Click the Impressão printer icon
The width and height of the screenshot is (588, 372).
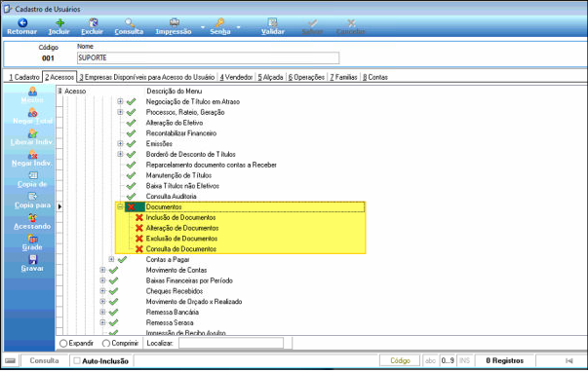click(x=174, y=22)
